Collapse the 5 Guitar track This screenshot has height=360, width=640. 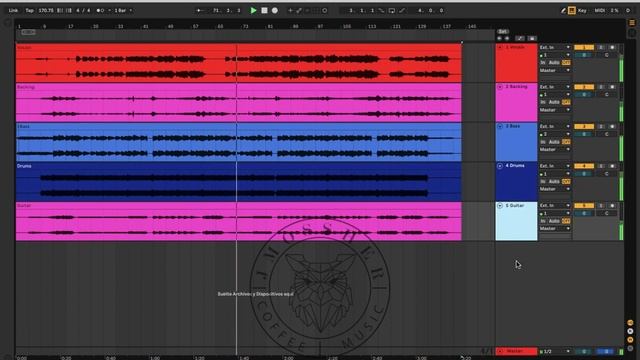(x=500, y=206)
